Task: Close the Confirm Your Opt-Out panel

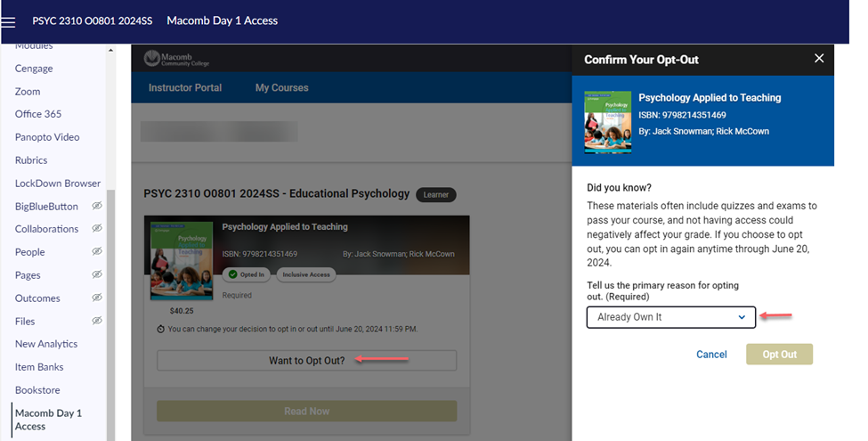Action: [x=819, y=58]
